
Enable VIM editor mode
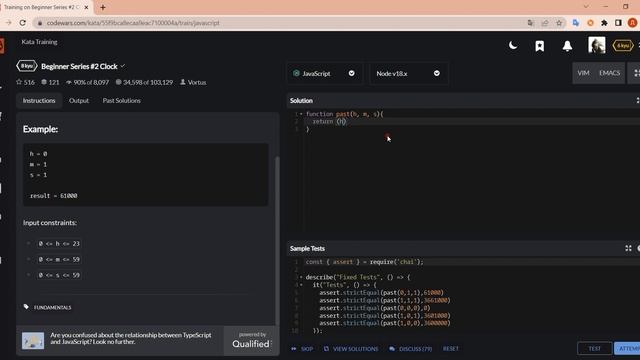[583, 73]
